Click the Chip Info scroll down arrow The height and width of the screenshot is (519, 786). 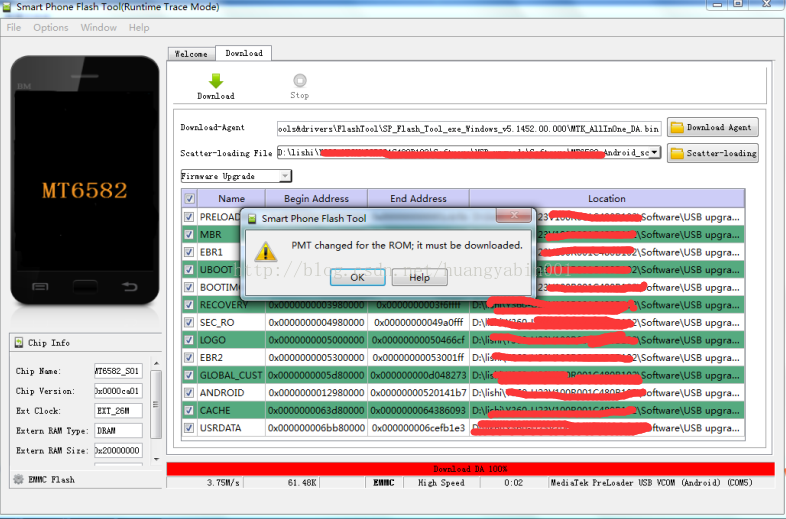(x=156, y=459)
